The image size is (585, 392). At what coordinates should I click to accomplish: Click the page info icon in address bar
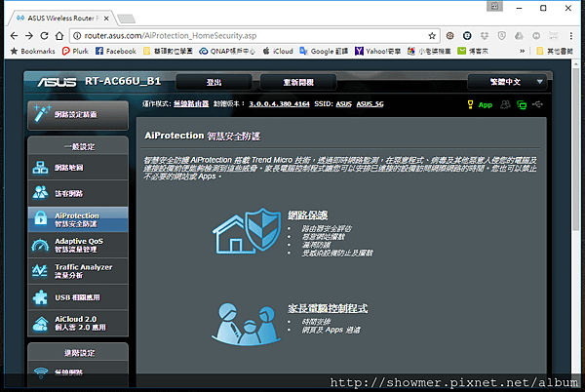(77, 36)
